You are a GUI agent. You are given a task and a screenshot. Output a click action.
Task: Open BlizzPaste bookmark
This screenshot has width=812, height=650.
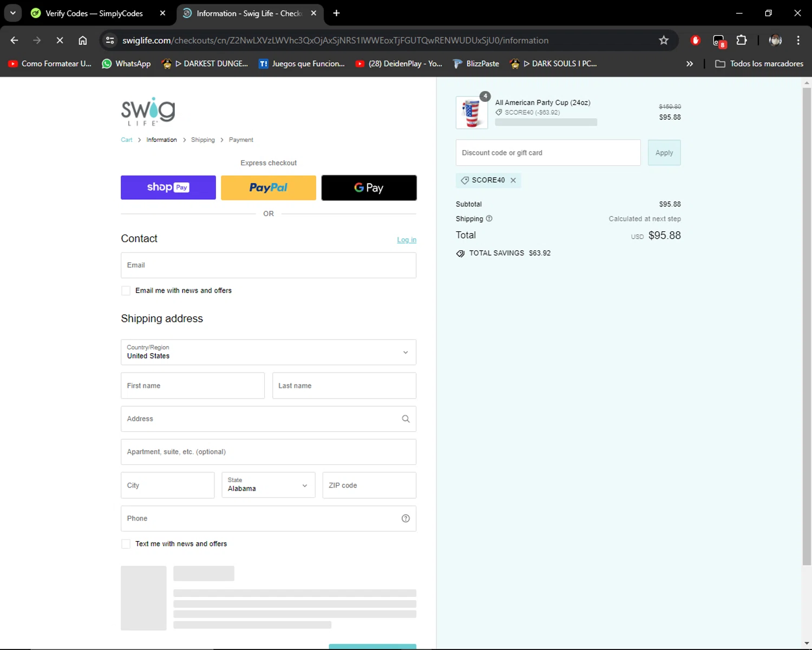476,63
